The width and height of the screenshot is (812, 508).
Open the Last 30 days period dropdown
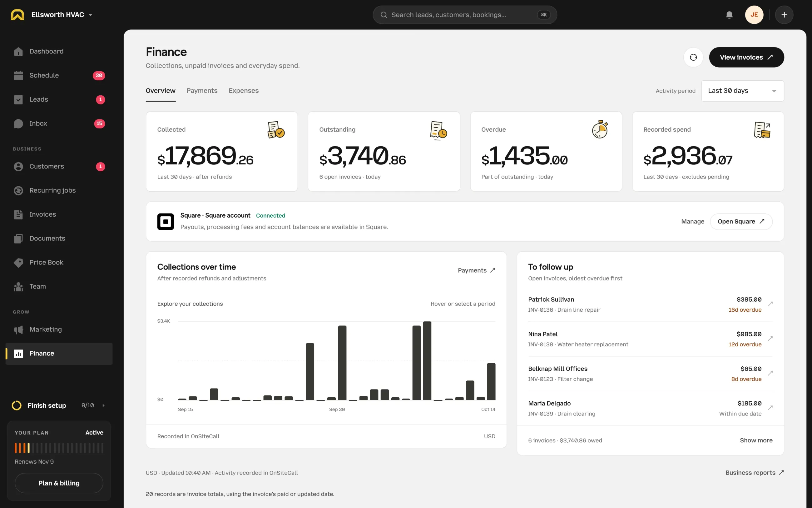[743, 91]
